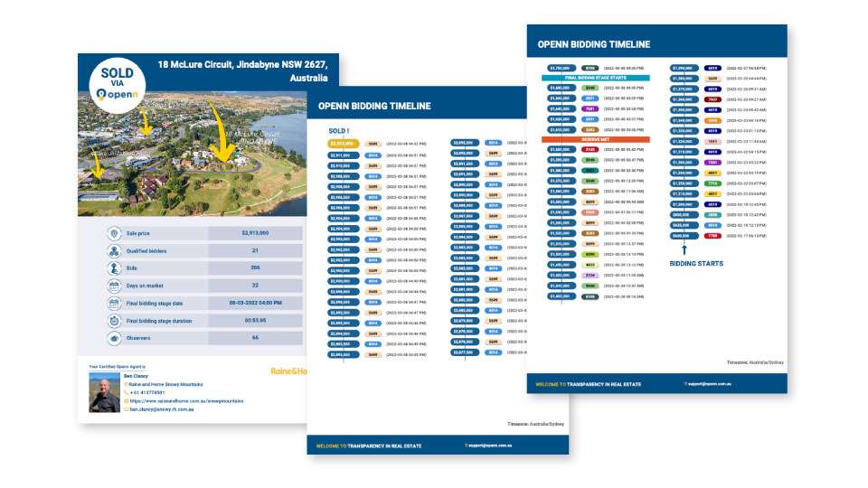
Task: Click the Final Bidding Stage Starts teal banner
Action: tap(595, 78)
